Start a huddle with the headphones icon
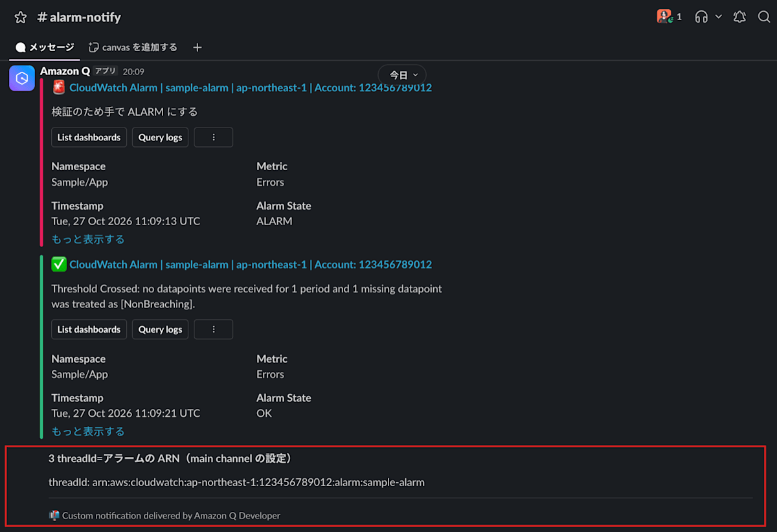 click(x=701, y=17)
